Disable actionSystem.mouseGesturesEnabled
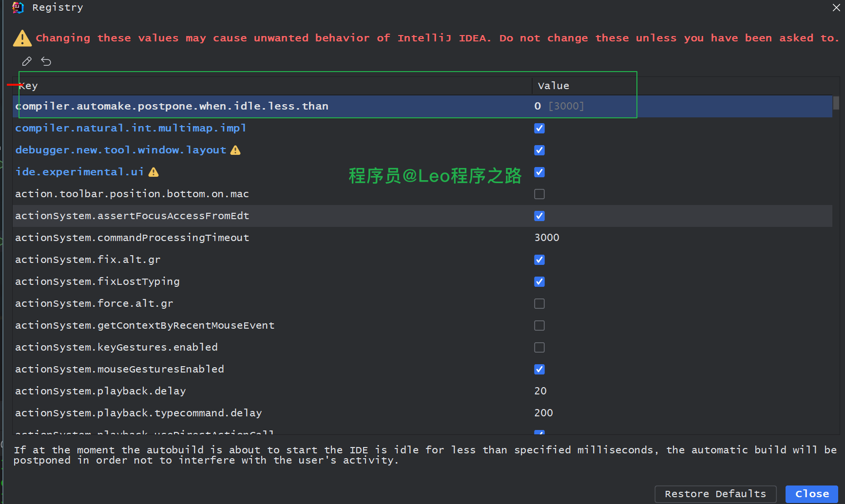845x504 pixels. (539, 369)
